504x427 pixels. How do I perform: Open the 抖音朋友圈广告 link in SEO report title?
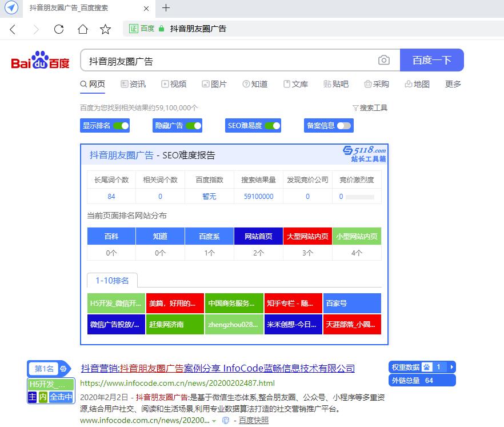122,155
